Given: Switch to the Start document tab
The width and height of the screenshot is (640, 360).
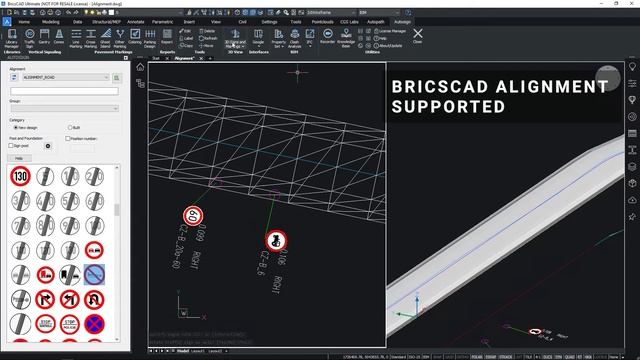Looking at the screenshot, I should point(156,59).
